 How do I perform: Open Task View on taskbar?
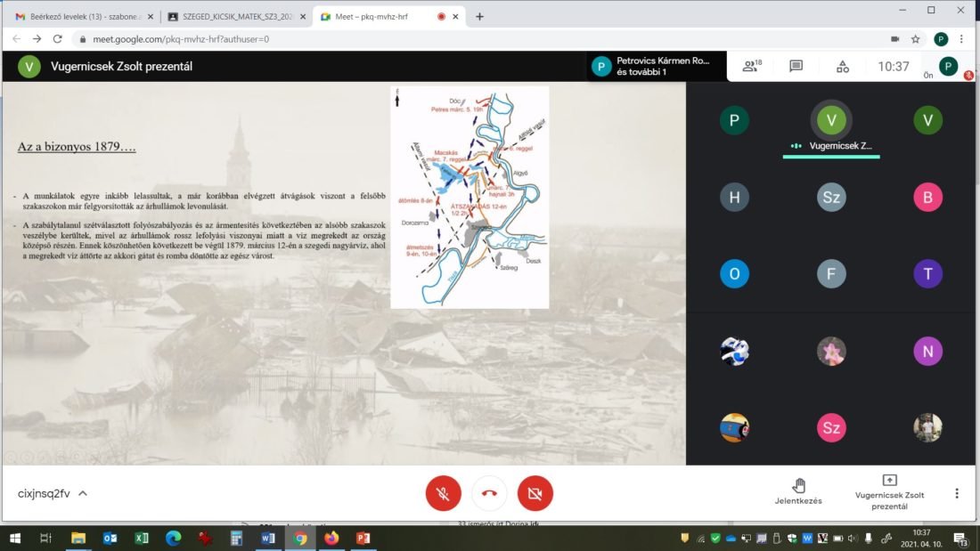45,538
